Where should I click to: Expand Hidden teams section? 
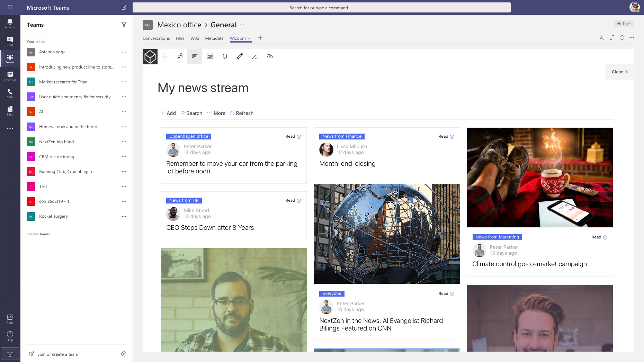[x=38, y=234]
